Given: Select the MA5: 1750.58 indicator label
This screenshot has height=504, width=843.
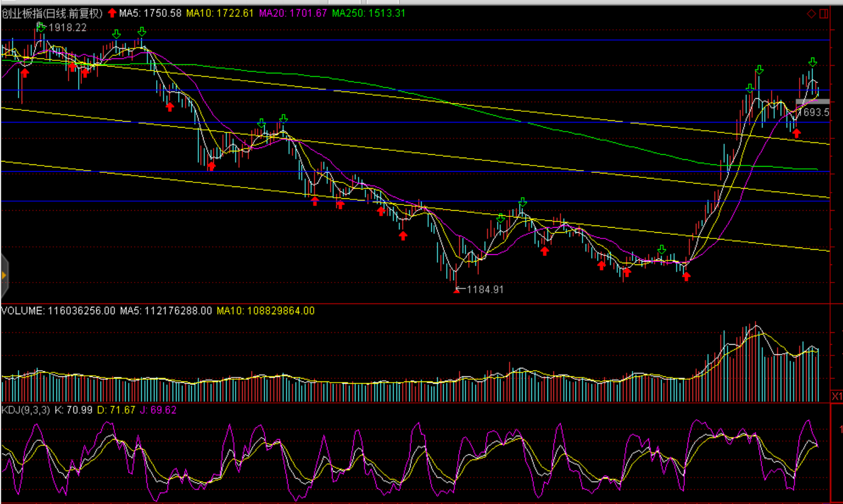Looking at the screenshot, I should tap(150, 13).
